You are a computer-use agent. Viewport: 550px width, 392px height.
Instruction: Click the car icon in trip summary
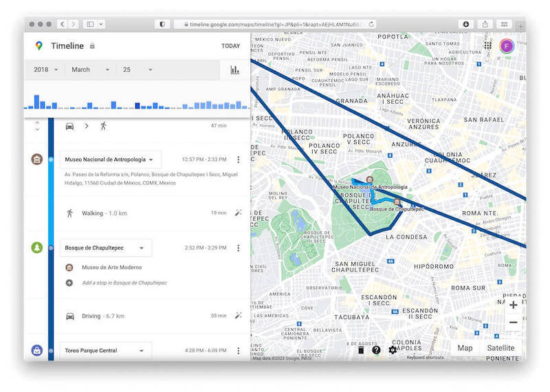[70, 126]
